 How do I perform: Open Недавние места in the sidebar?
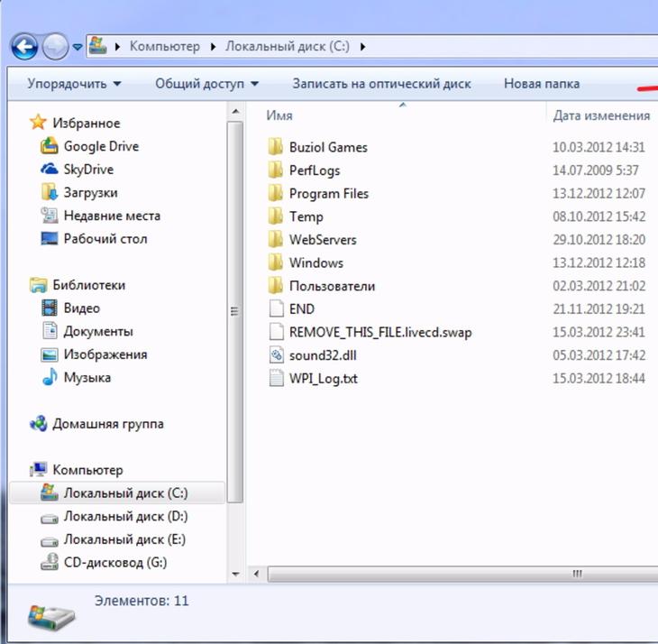[101, 216]
